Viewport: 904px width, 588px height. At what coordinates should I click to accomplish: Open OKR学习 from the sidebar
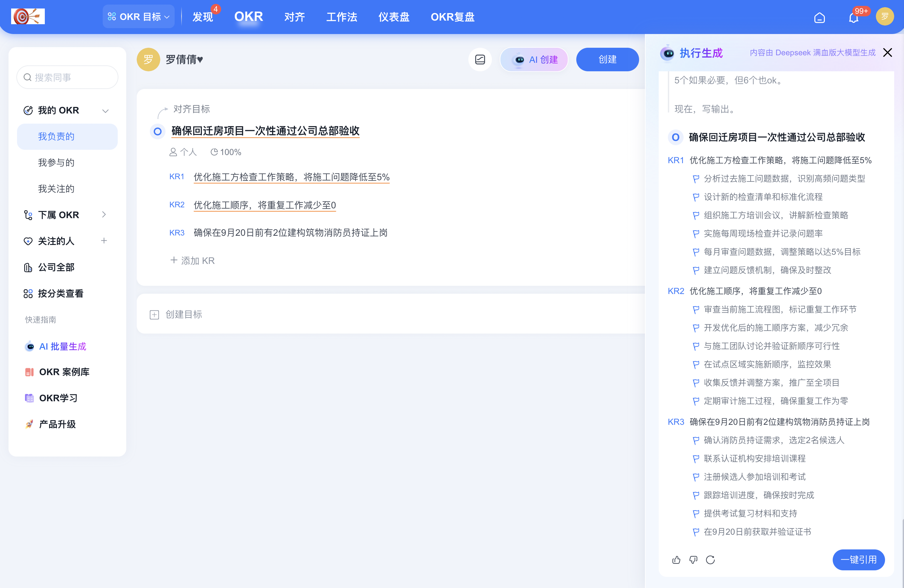pyautogui.click(x=59, y=398)
